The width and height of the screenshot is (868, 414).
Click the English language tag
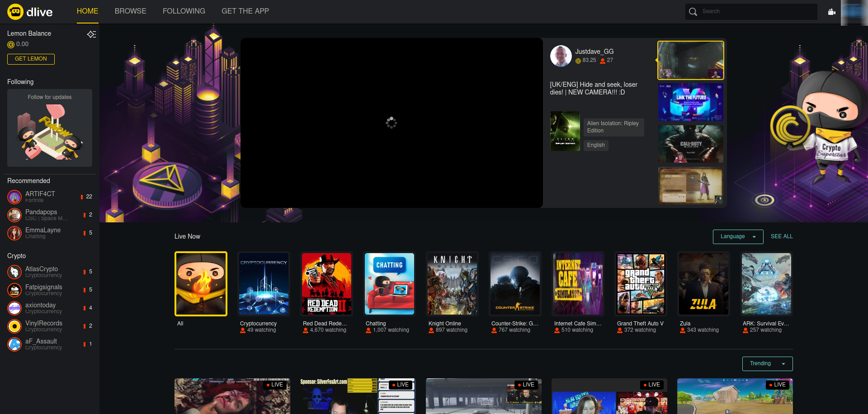[595, 145]
